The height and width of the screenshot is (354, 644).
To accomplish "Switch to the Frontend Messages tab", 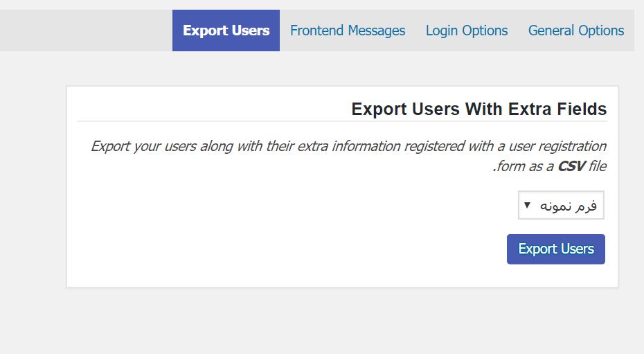I will tap(348, 30).
